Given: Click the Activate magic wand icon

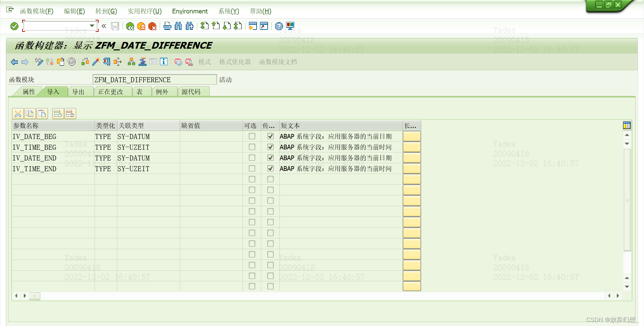Looking at the screenshot, I should pyautogui.click(x=96, y=62).
